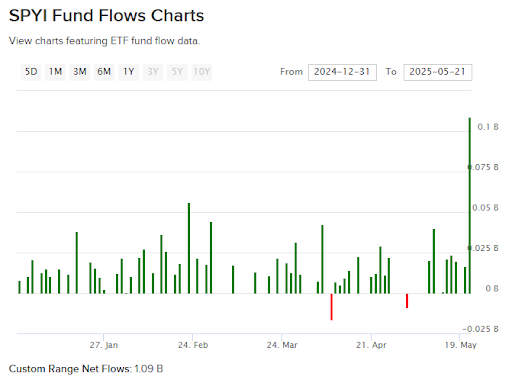Viewport: 512px width, 383px height.
Task: Edit the From date field 2024-12-31
Action: [x=342, y=72]
